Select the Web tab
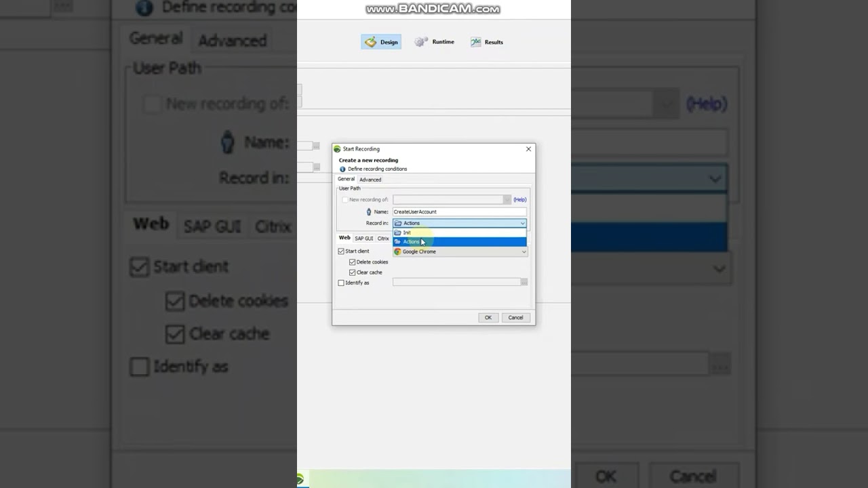The image size is (868, 488). (344, 238)
